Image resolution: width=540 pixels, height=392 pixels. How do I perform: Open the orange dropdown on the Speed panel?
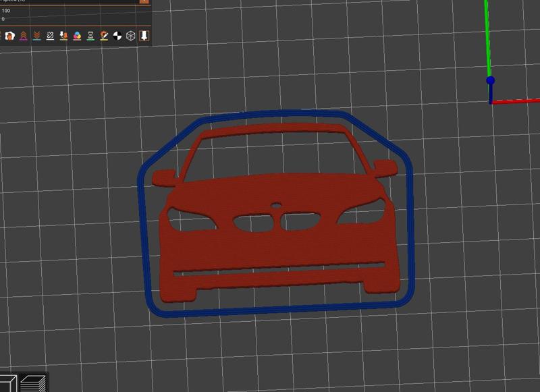pyautogui.click(x=143, y=3)
